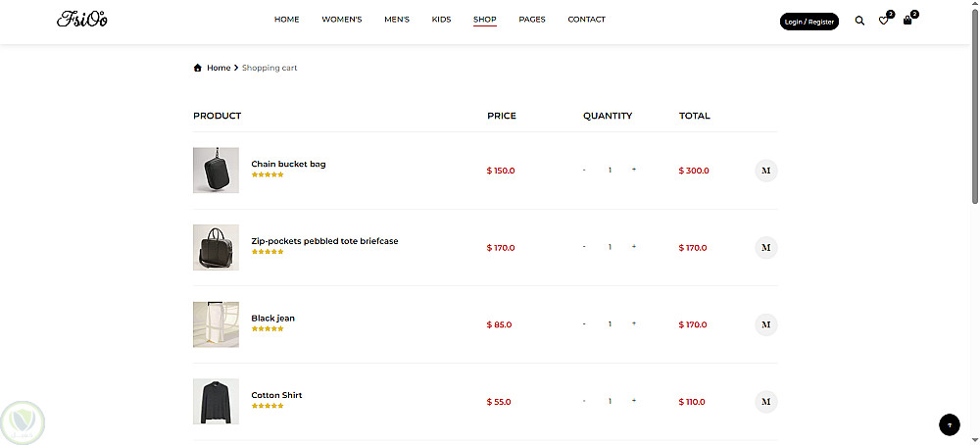Open the Cotton Shirt product link
This screenshot has height=445, width=980.
(x=276, y=395)
